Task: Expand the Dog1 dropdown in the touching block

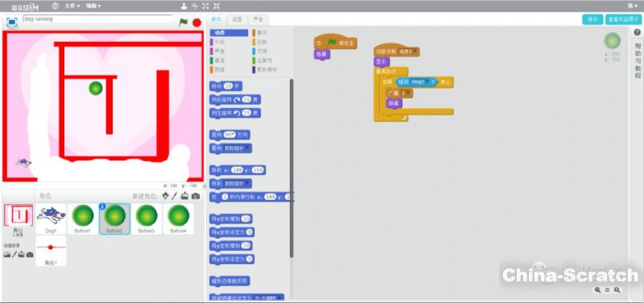Action: point(427,82)
